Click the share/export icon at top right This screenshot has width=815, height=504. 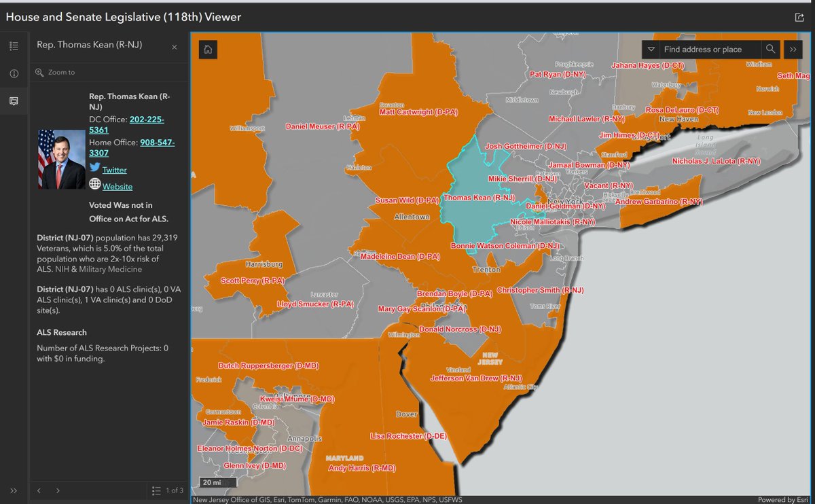pyautogui.click(x=799, y=15)
